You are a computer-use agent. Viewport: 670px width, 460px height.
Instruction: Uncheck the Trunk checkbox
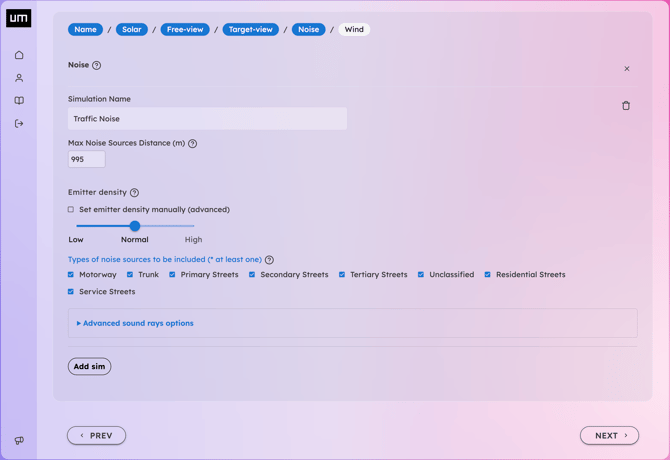click(x=130, y=275)
